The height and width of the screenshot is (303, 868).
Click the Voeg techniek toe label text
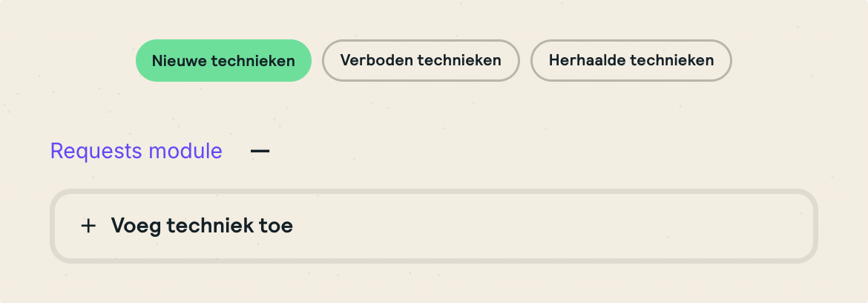[x=202, y=226]
